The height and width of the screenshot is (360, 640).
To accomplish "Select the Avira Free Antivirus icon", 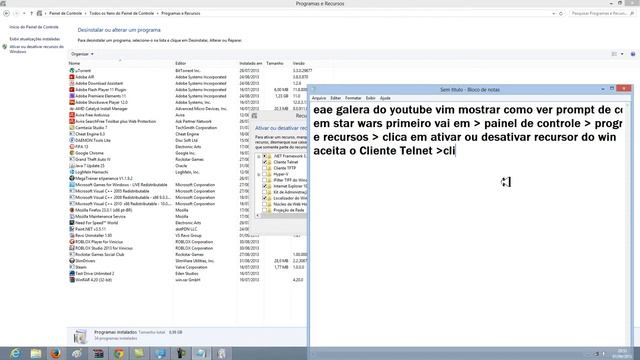I will point(72,115).
